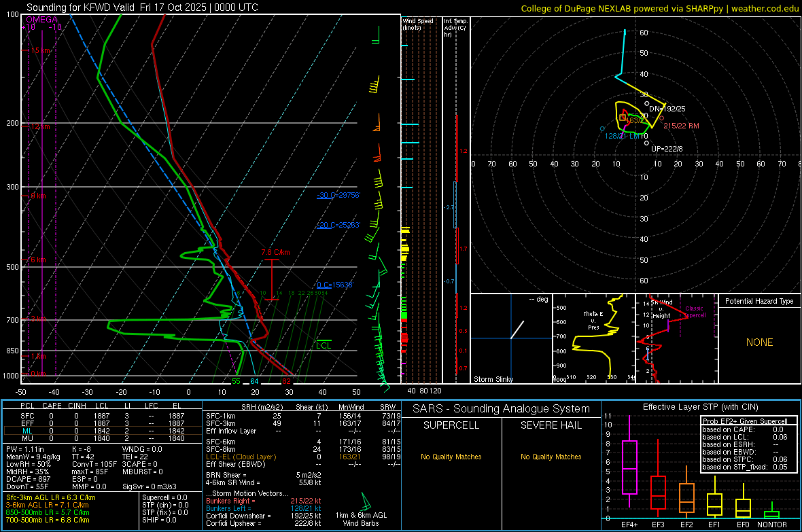This screenshot has width=802, height=532.
Task: Select the SEVERE HAIL column heading
Action: point(551,425)
